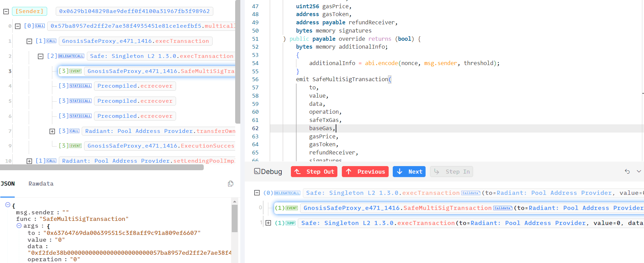644x263 pixels.
Task: Collapse the Sender root node
Action: 6,11
